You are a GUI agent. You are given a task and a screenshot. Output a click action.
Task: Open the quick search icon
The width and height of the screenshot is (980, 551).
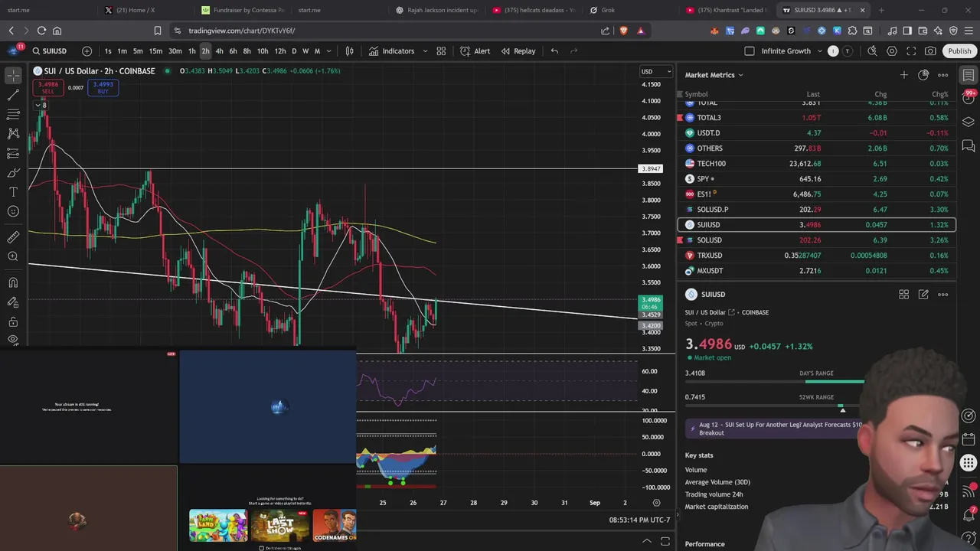[872, 51]
